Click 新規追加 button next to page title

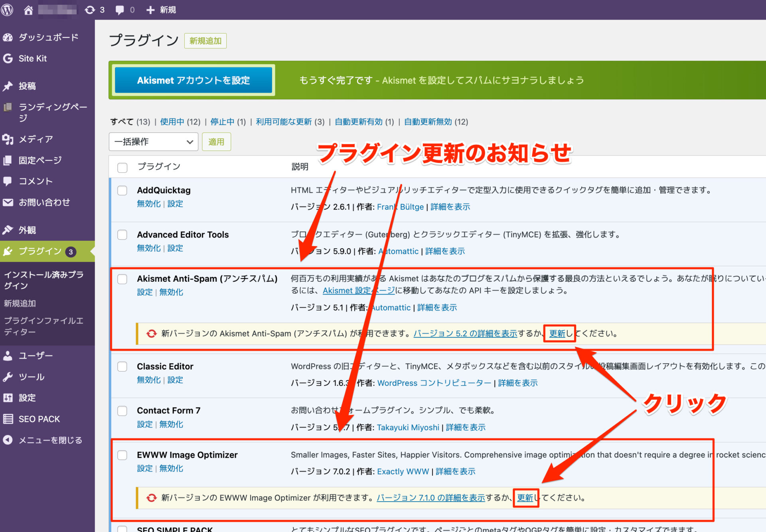click(x=205, y=41)
